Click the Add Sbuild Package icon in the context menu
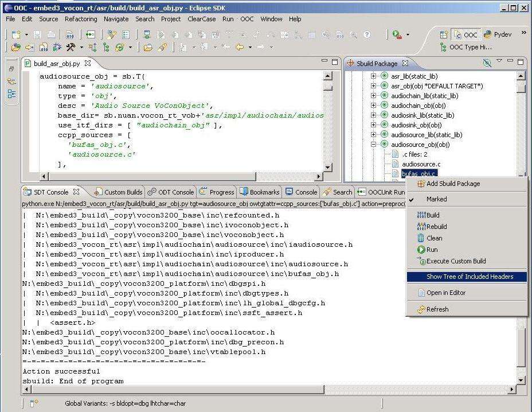 tap(421, 184)
